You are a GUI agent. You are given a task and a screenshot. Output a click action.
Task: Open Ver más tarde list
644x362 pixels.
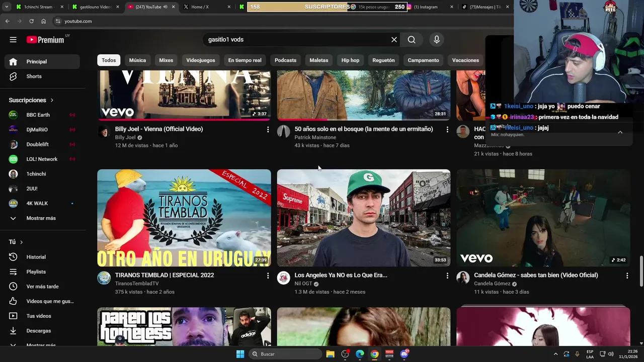42,287
